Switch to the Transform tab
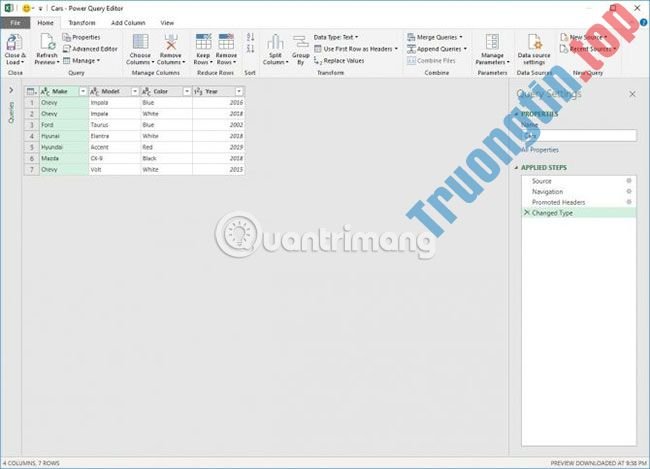The width and height of the screenshot is (650, 469). [x=82, y=23]
